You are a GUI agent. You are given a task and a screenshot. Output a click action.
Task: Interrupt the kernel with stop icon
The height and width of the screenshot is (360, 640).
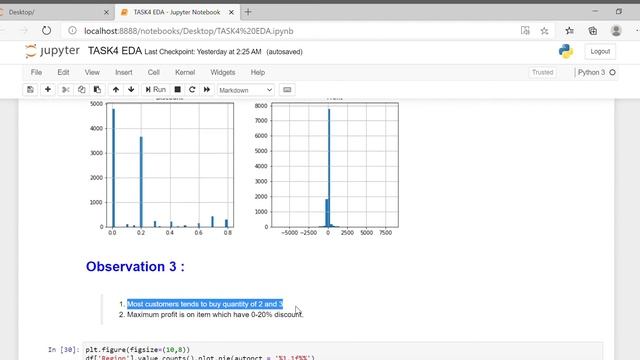(178, 90)
